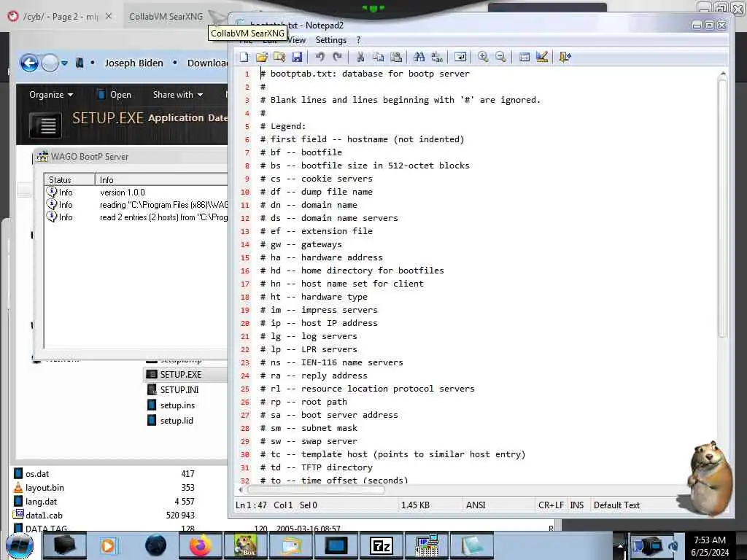Select the SETUP.EXE file in Explorer

pos(181,375)
